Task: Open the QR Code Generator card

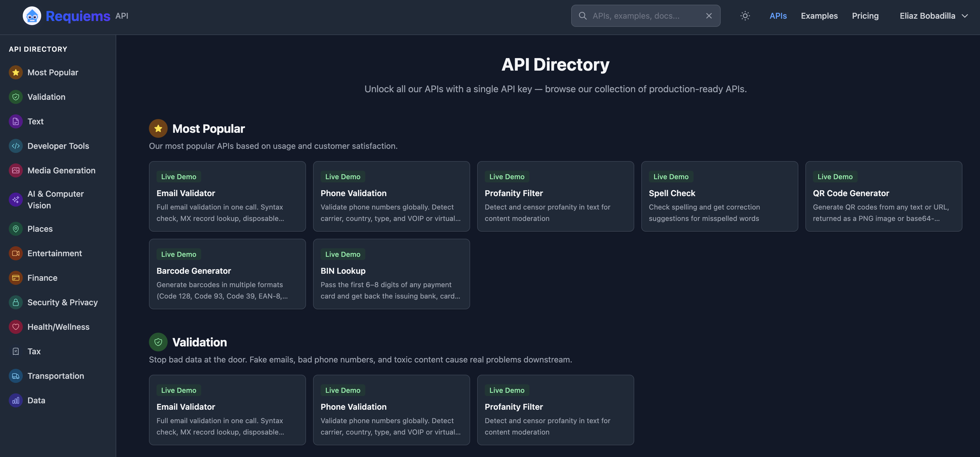Action: pos(883,197)
